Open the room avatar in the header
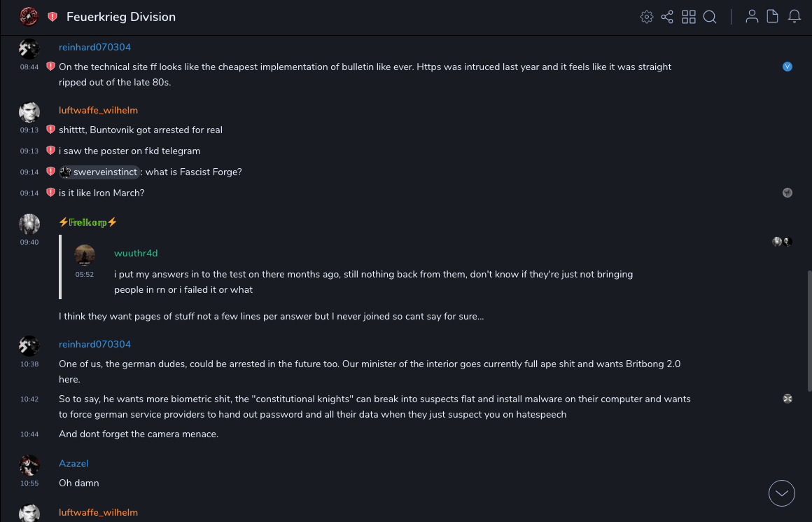The image size is (812, 522). (x=29, y=17)
